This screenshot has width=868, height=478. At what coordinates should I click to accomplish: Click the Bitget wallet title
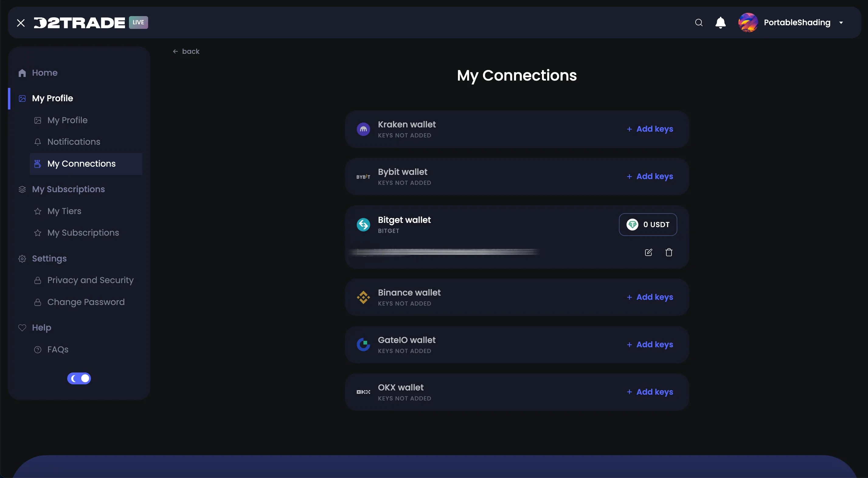click(x=404, y=220)
